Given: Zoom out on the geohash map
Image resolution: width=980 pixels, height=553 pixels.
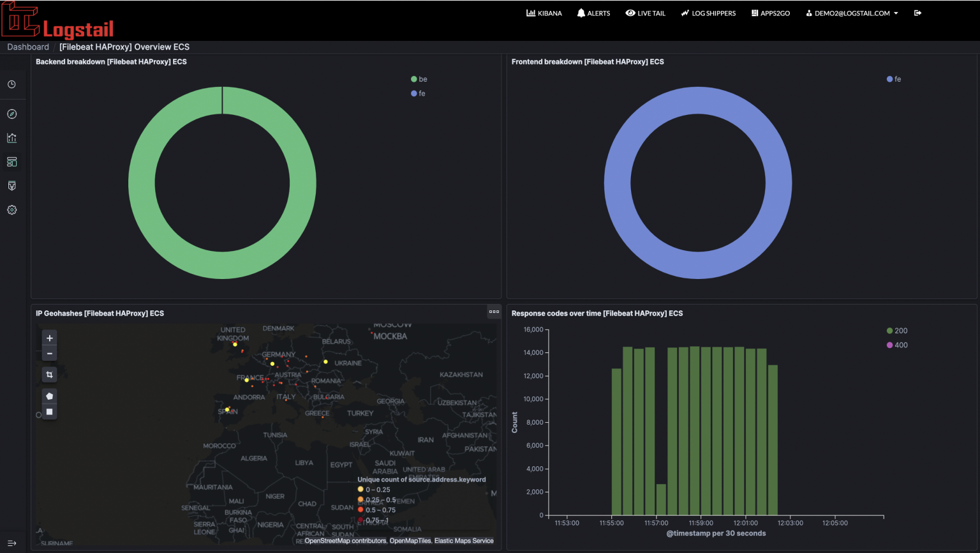Looking at the screenshot, I should point(50,354).
